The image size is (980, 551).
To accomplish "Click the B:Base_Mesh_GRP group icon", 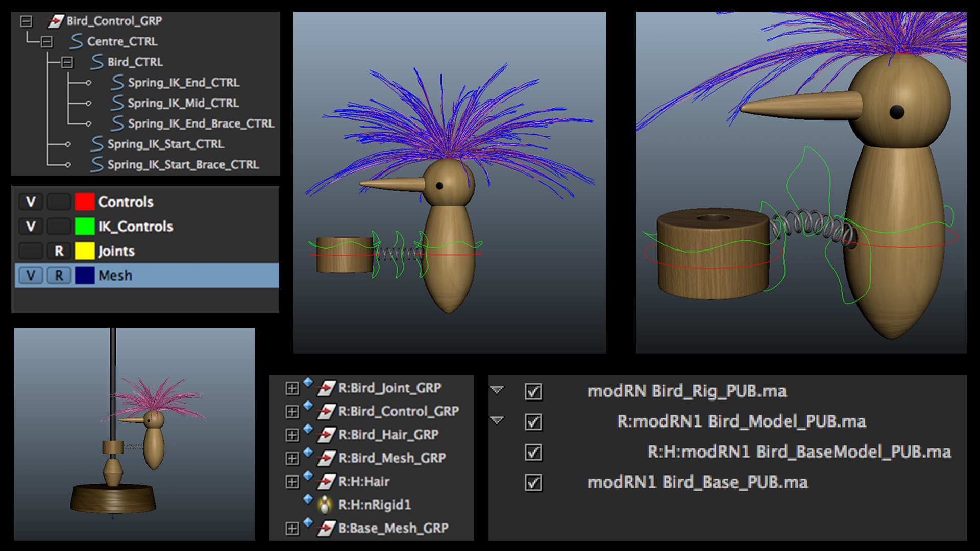I will pyautogui.click(x=327, y=529).
